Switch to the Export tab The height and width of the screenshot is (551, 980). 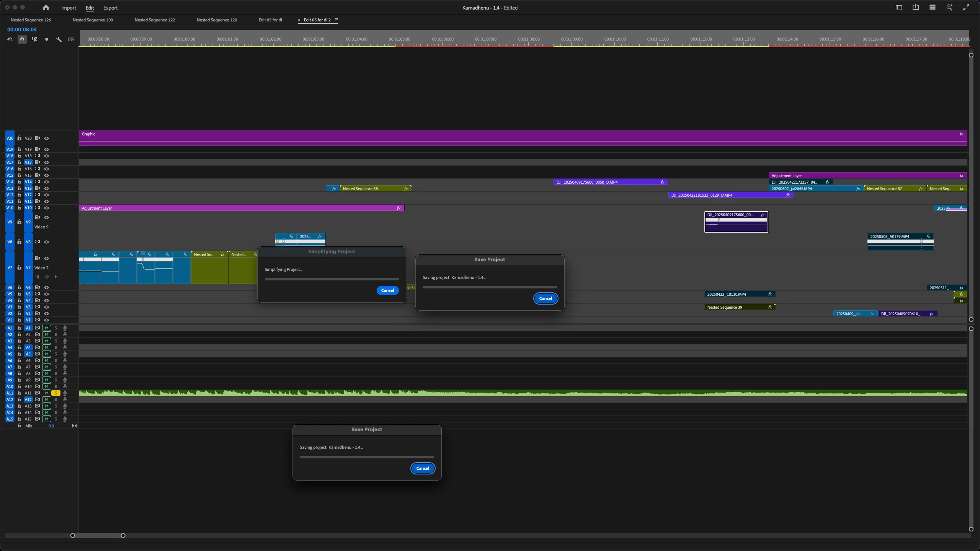[110, 8]
